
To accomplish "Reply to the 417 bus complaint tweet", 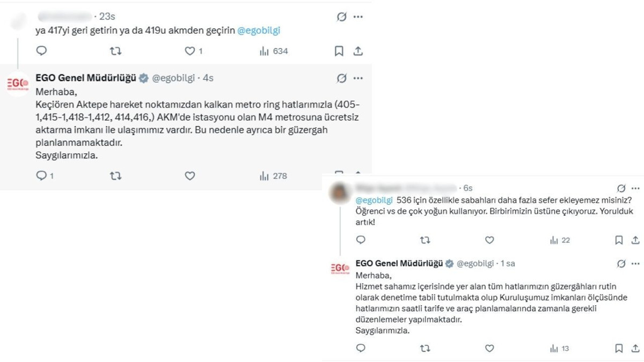I will (41, 51).
